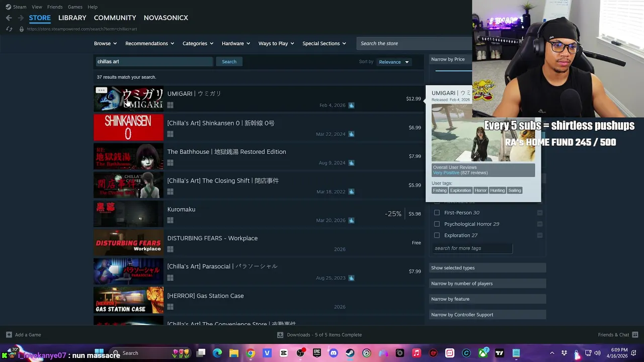Click Steam Deck icon in The Closing Shift row

351,192
